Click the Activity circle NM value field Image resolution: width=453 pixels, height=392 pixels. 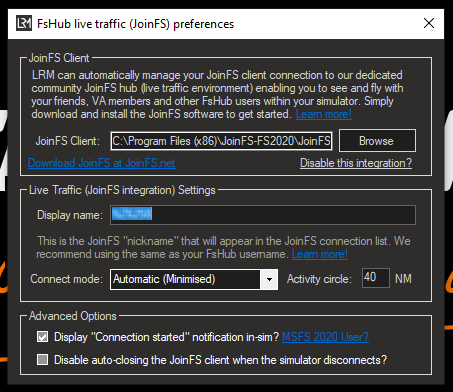pos(376,278)
